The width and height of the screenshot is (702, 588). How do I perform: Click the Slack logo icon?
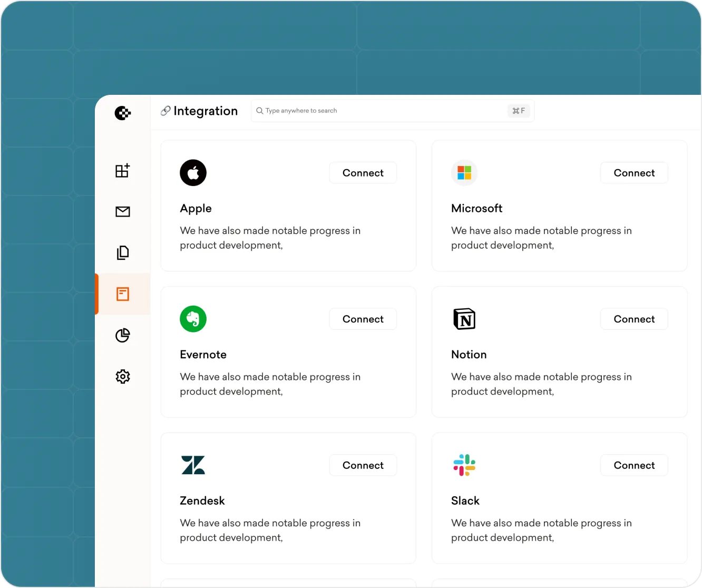point(464,465)
